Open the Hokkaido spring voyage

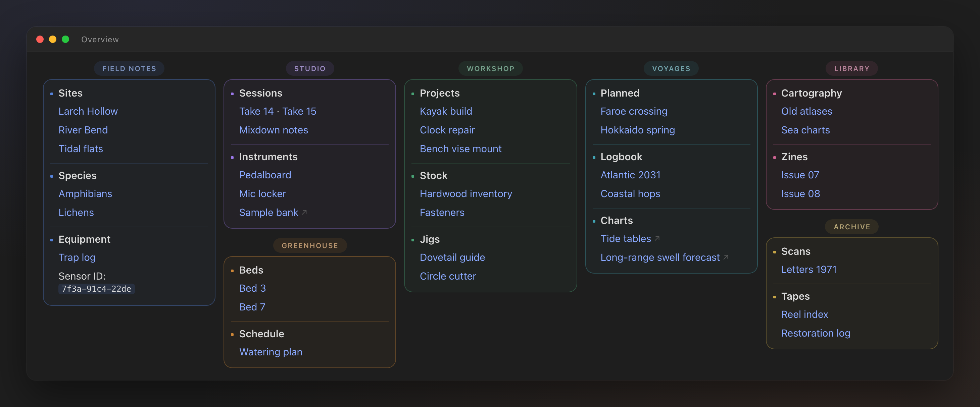point(638,130)
